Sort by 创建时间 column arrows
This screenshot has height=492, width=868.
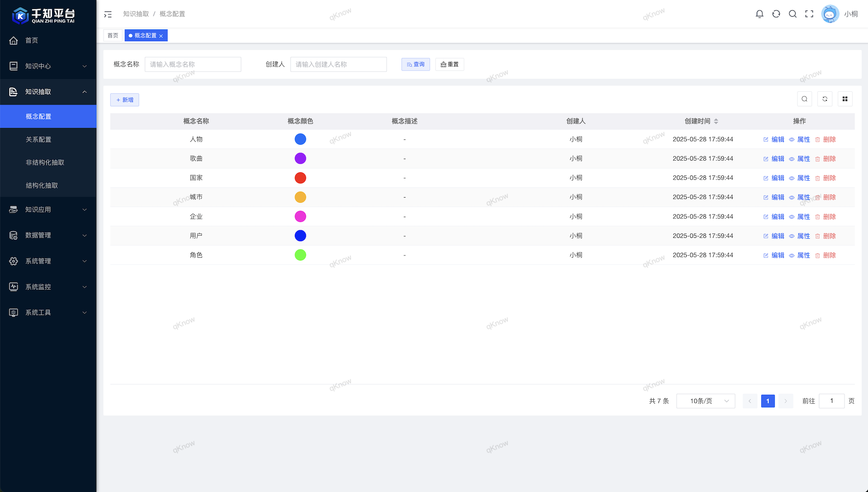716,121
